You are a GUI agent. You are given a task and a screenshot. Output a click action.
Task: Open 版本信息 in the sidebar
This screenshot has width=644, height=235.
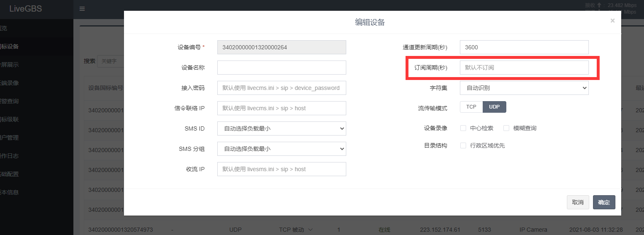pyautogui.click(x=36, y=192)
